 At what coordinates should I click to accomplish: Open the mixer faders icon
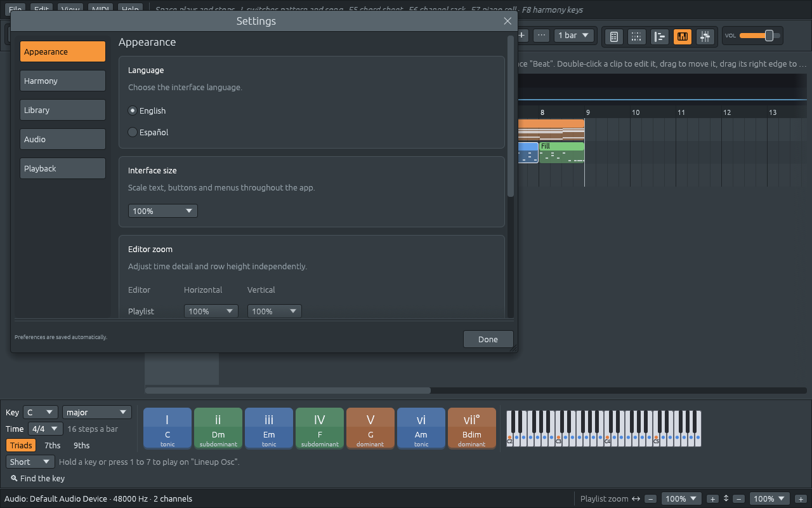705,36
